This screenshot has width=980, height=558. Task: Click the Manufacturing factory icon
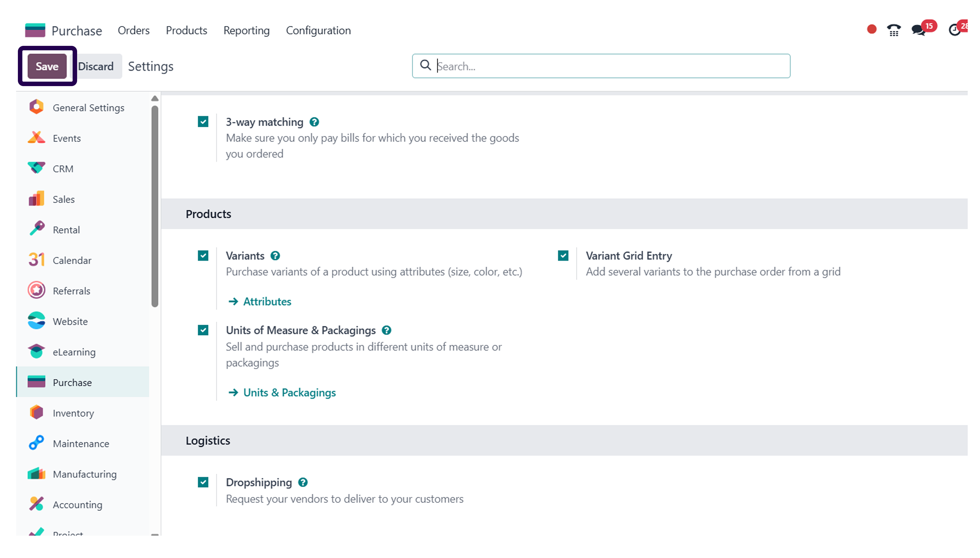click(36, 474)
